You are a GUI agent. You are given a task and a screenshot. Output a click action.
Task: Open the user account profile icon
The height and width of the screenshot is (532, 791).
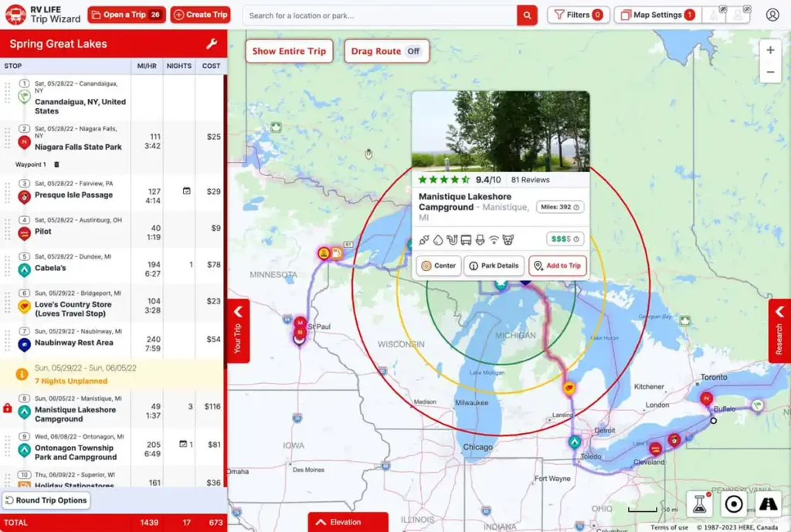(772, 15)
